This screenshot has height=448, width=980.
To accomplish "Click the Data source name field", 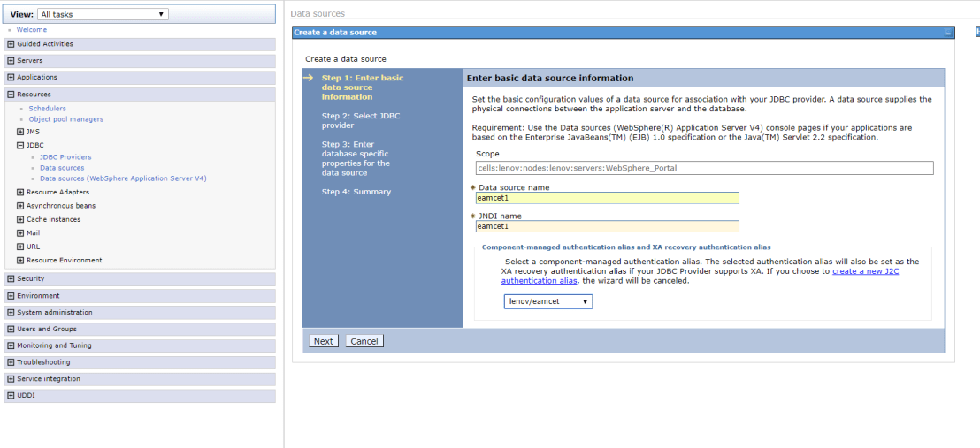I will [607, 198].
